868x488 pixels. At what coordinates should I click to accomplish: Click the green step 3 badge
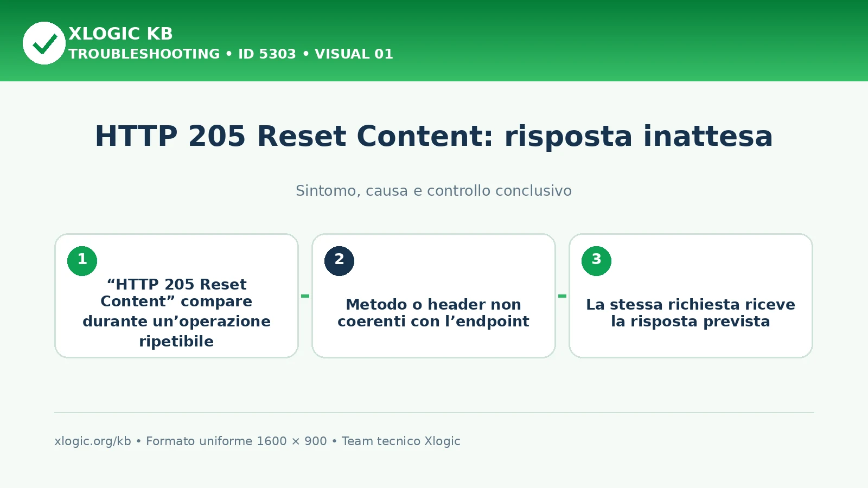(596, 261)
